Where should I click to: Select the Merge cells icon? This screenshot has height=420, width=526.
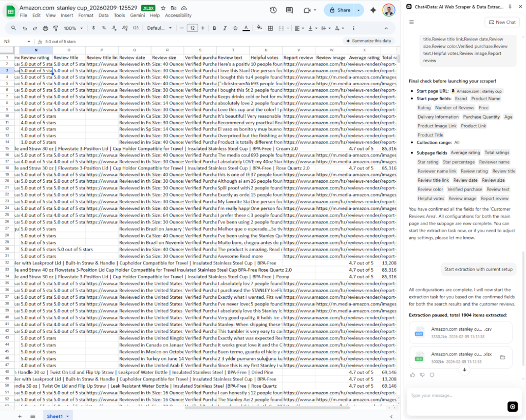(281, 28)
